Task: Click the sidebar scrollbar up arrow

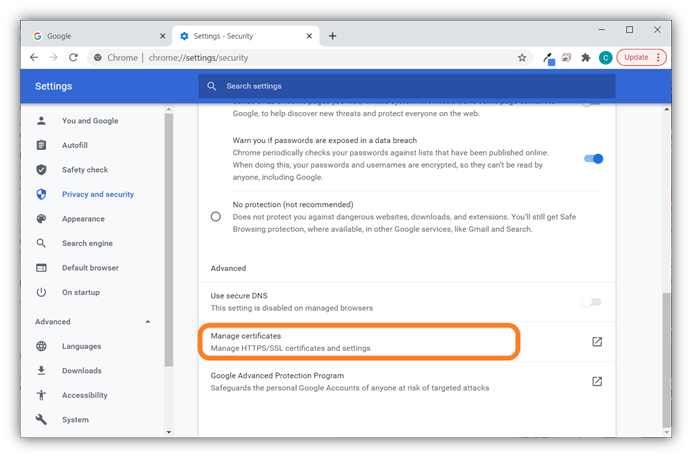Action: tap(169, 109)
